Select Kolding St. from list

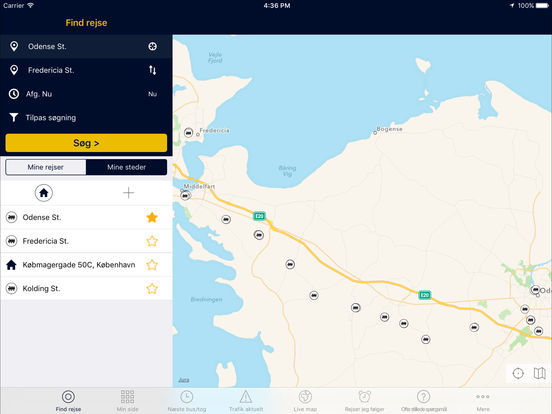click(x=86, y=289)
